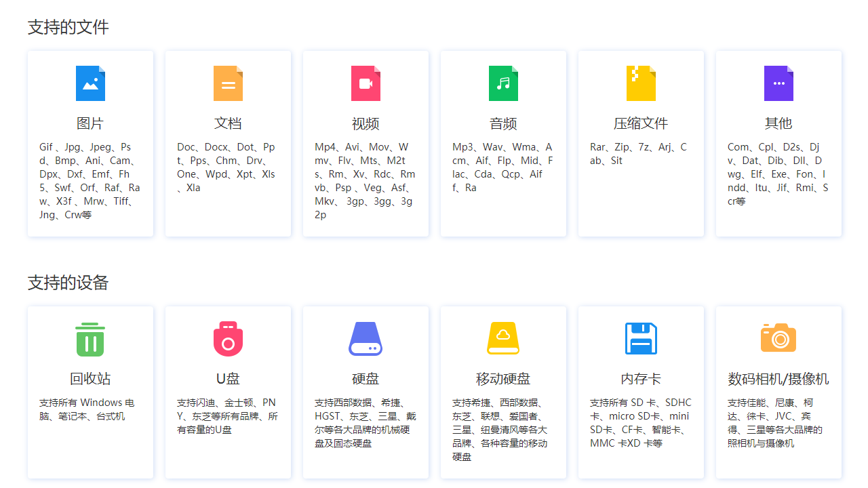The image size is (868, 488).
Task: Click the pink 视频 video icon
Action: pos(366,83)
